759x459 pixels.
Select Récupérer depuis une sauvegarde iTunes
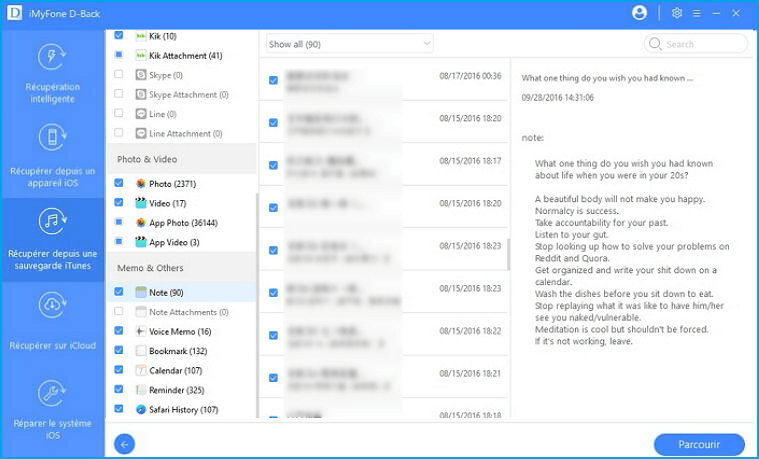(52, 240)
